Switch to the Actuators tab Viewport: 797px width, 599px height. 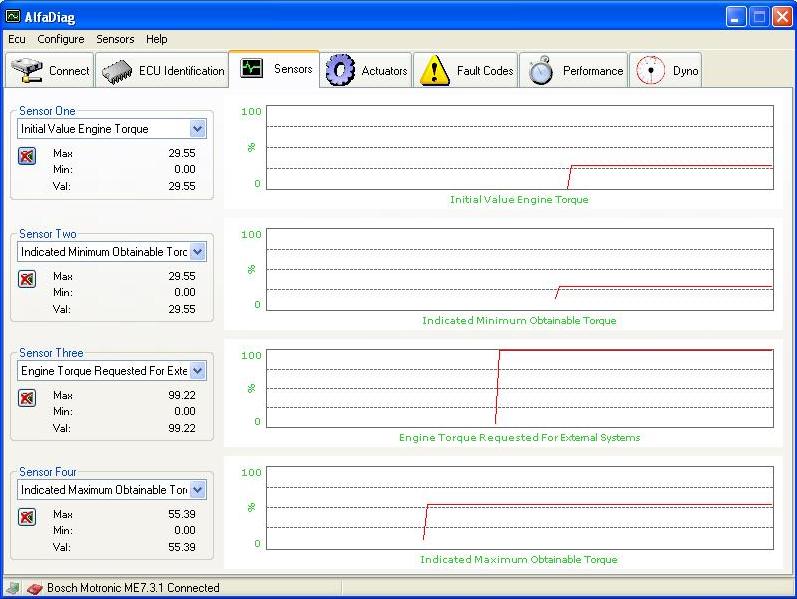point(366,70)
